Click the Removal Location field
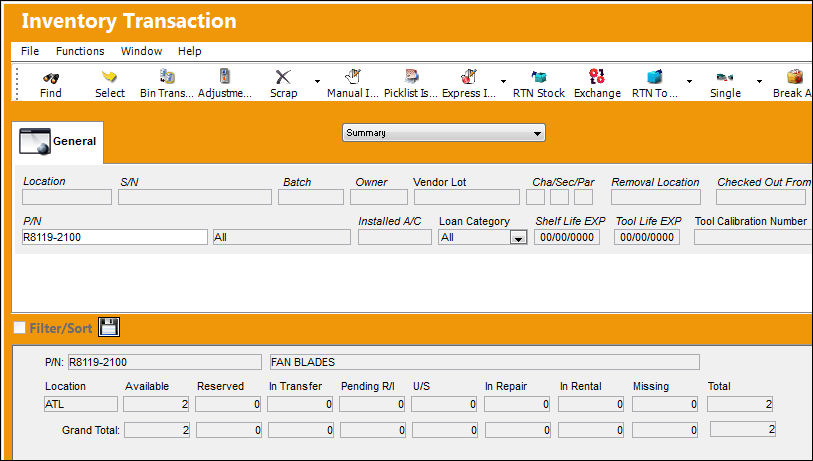 (x=656, y=197)
